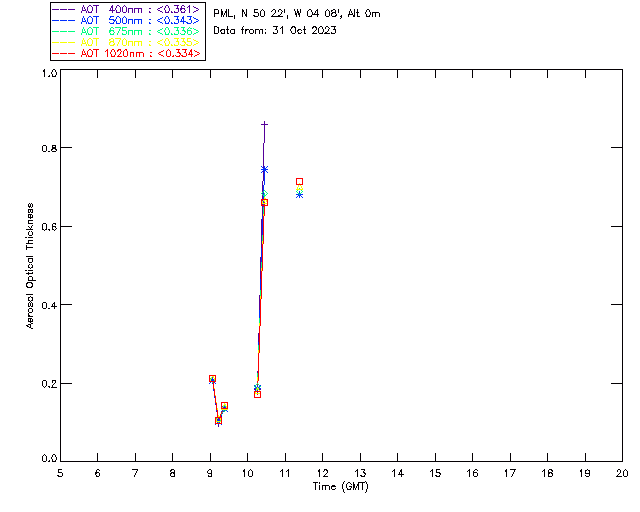Image resolution: width=640 pixels, height=512 pixels.
Task: Click the x-axis tick label 17
Action: (x=510, y=473)
